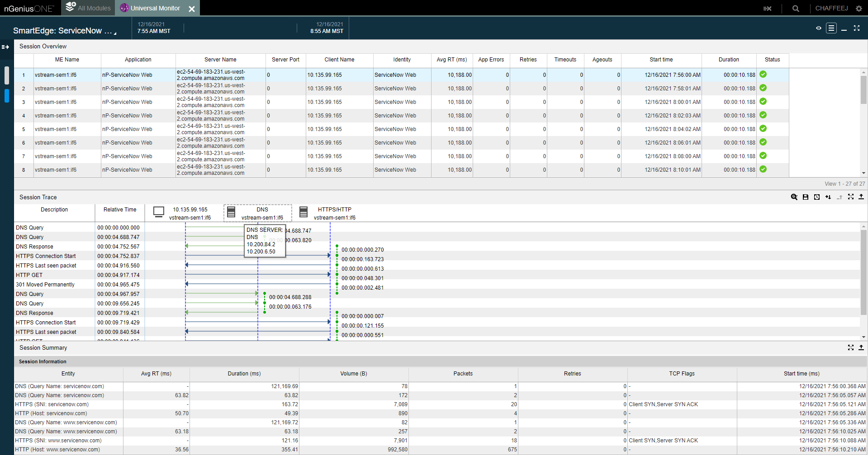Click the close-all-tabs icon in top bar
The image size is (868, 455).
pos(767,9)
